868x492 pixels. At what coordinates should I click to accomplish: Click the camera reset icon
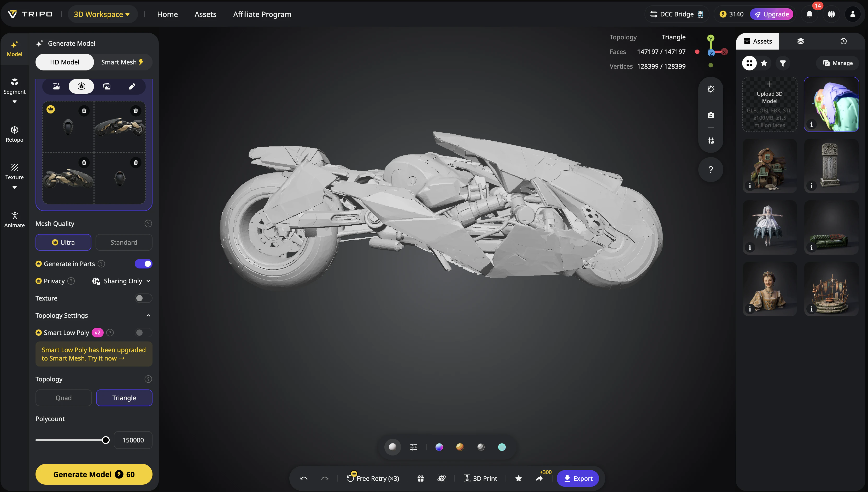click(711, 115)
